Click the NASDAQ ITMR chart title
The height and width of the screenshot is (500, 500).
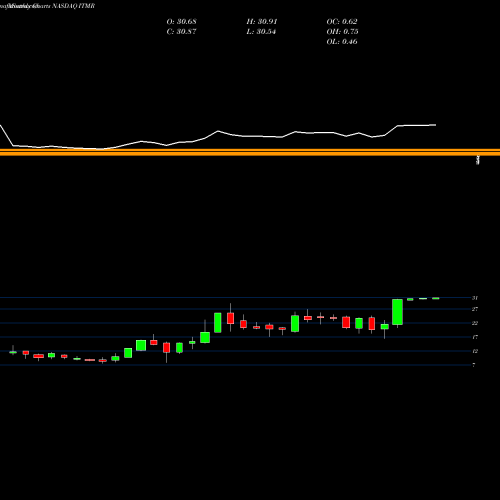(x=74, y=6)
